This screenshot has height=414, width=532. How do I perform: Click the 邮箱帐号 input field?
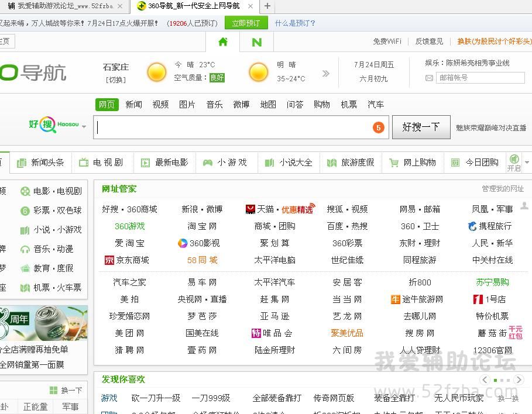[x=480, y=78]
